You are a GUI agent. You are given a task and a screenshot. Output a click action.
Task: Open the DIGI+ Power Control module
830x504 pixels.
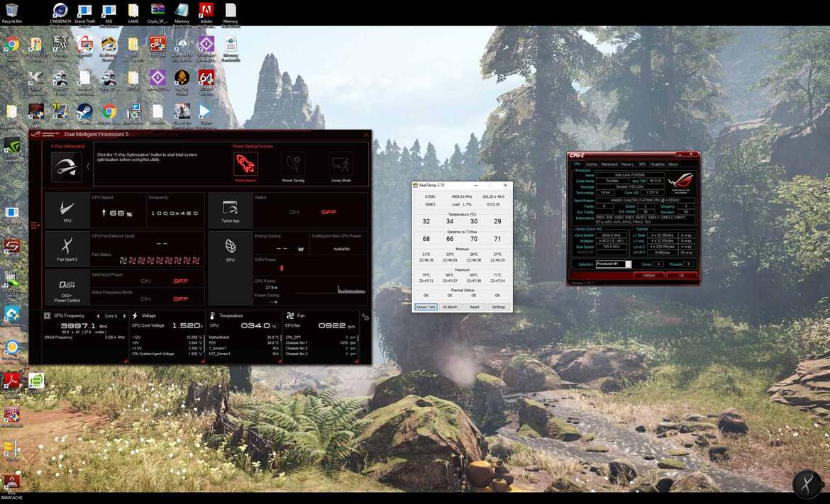[x=67, y=289]
